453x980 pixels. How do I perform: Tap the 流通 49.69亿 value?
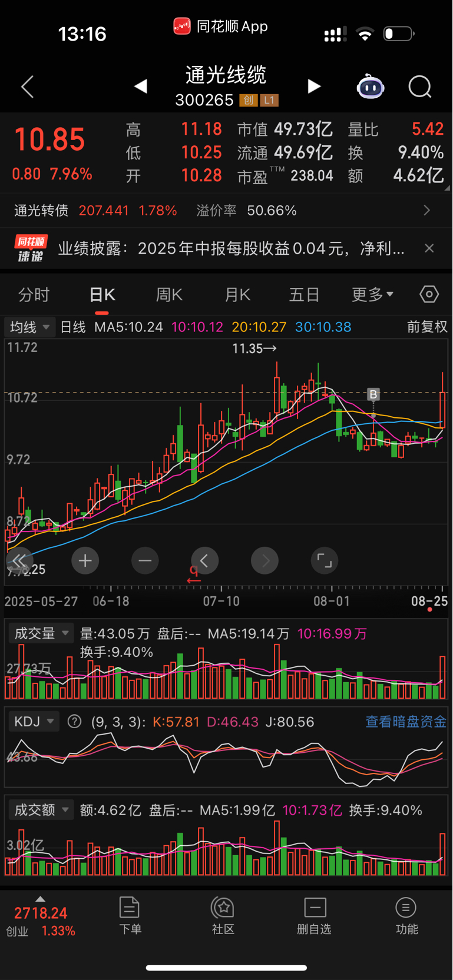coord(285,152)
